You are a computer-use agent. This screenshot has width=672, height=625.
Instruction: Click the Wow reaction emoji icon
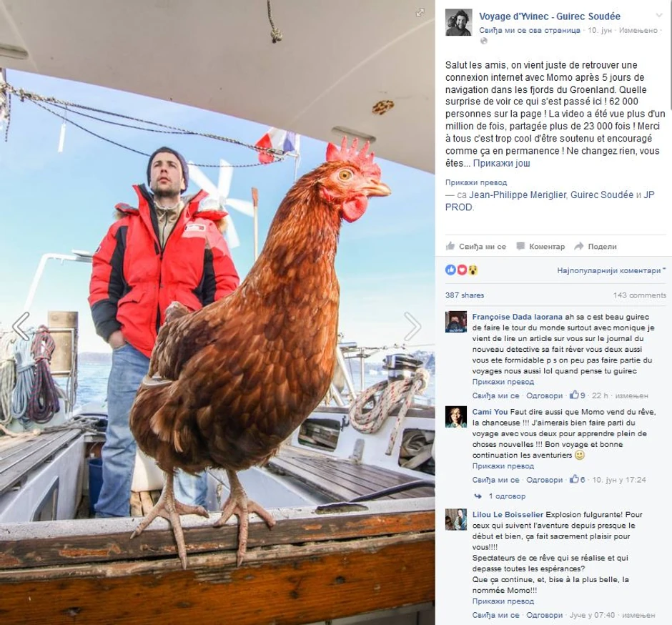click(473, 270)
